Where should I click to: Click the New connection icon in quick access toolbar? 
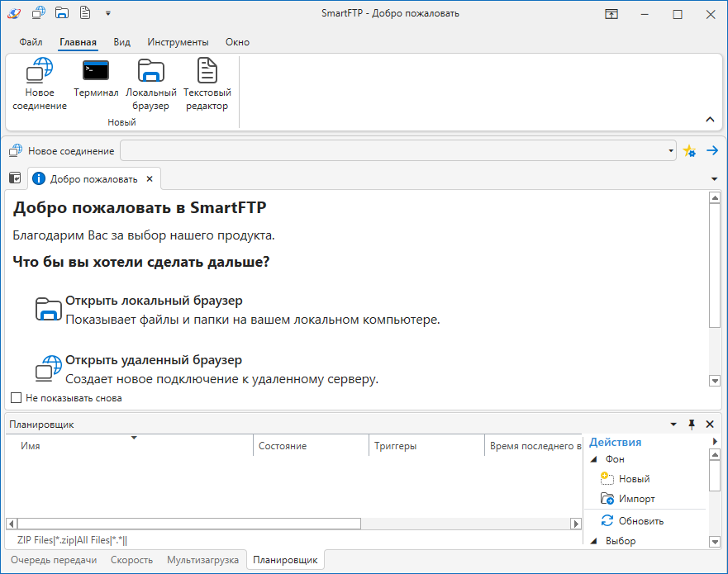(x=37, y=13)
